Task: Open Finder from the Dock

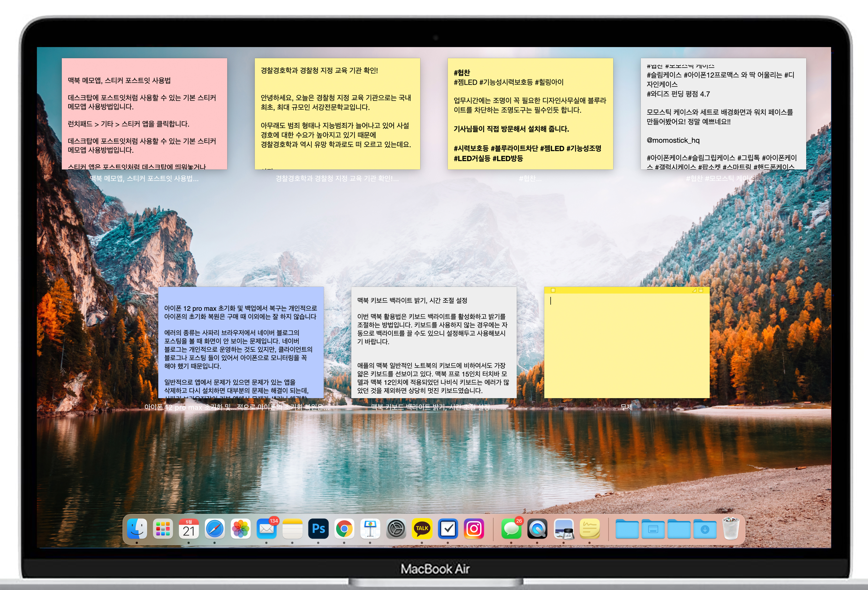Action: coord(137,528)
